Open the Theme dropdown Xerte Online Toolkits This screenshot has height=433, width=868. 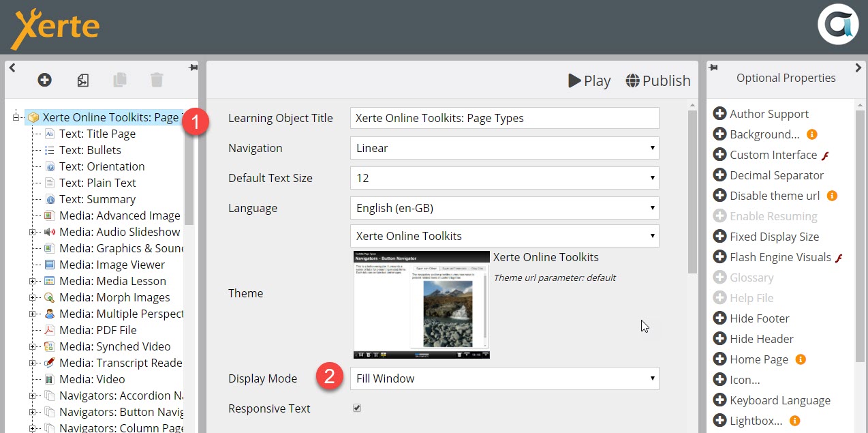point(504,236)
